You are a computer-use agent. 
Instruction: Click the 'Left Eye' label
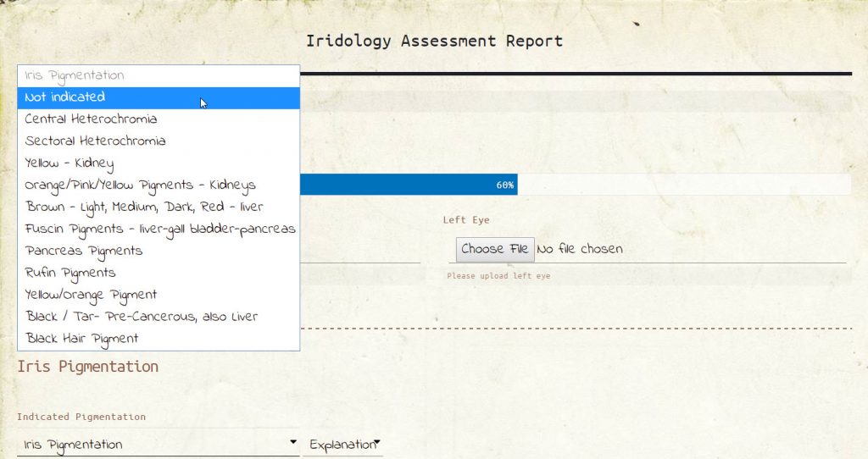click(x=466, y=220)
